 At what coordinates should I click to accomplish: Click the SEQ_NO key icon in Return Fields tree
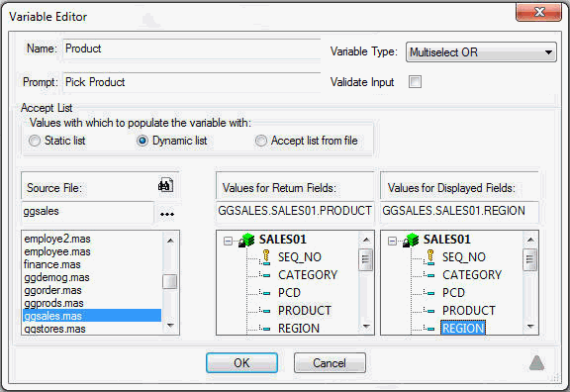click(265, 257)
